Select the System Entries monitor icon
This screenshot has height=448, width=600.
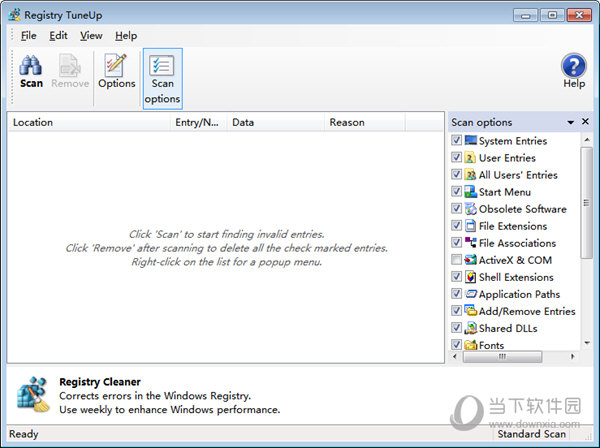coord(470,140)
